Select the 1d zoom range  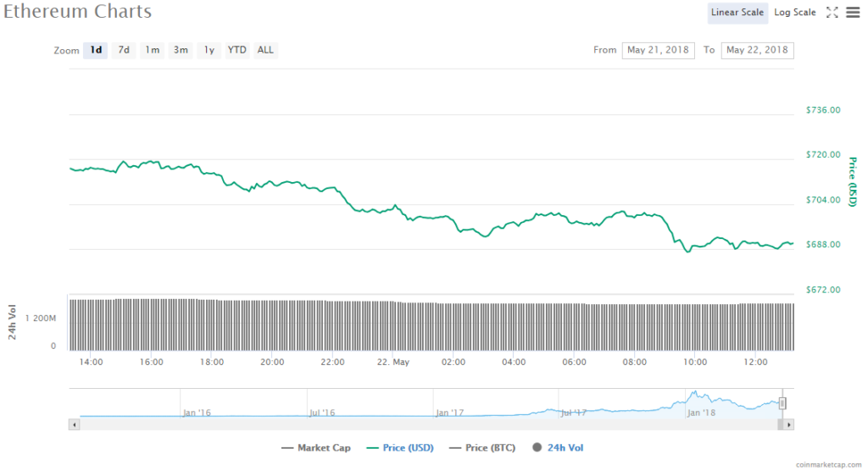tap(97, 50)
